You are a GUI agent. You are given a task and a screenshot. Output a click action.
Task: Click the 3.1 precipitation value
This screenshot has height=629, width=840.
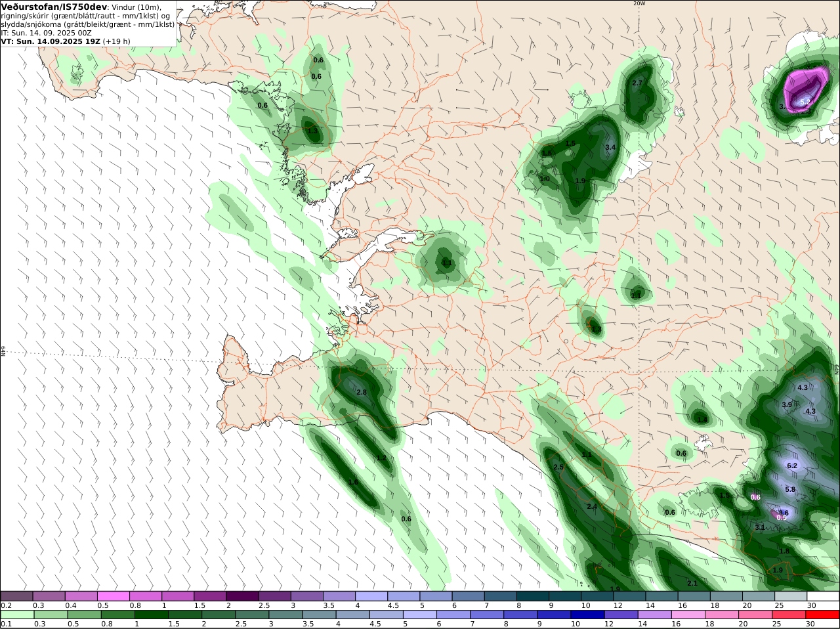coord(760,527)
